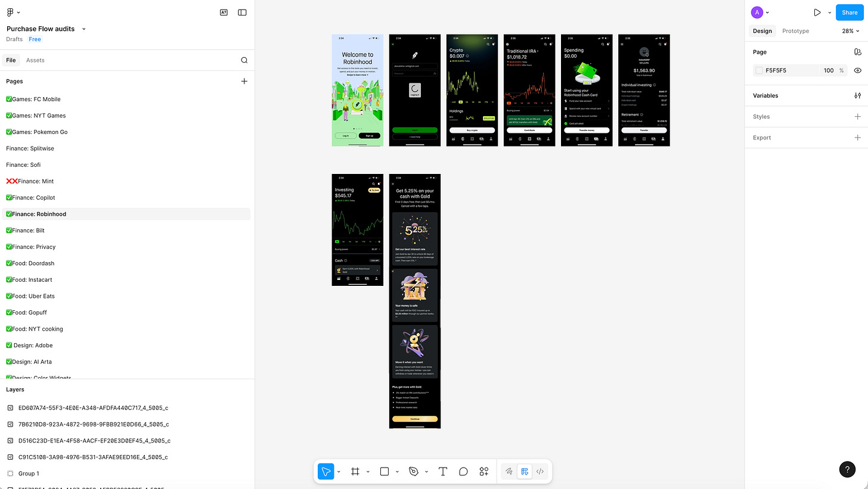Collapse the left sidebar panel icon
The image size is (868, 489).
[242, 12]
